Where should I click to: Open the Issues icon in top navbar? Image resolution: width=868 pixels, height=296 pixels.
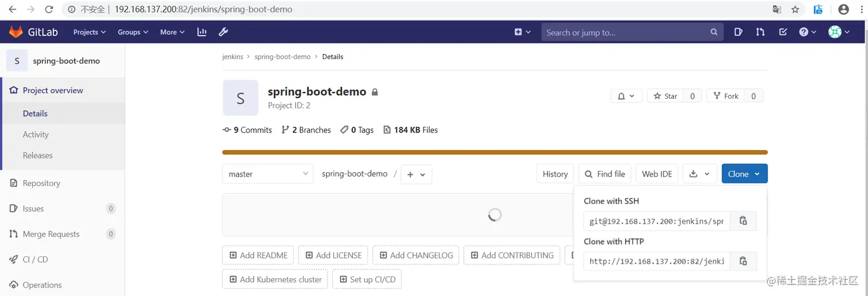pos(739,32)
